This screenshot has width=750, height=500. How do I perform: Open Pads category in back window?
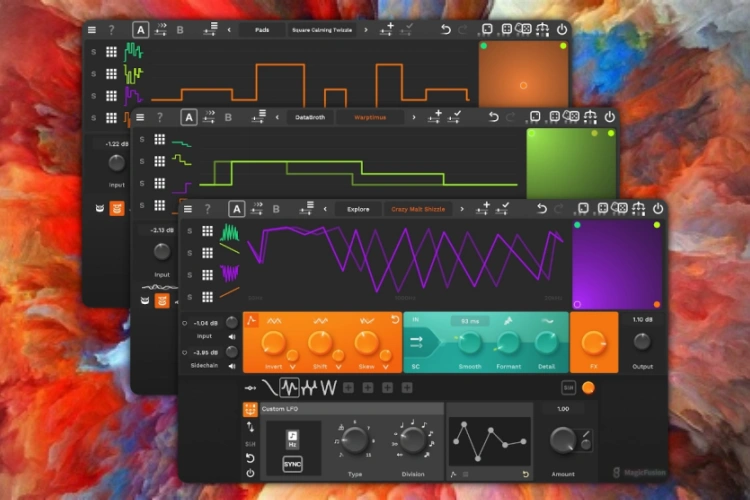[262, 30]
